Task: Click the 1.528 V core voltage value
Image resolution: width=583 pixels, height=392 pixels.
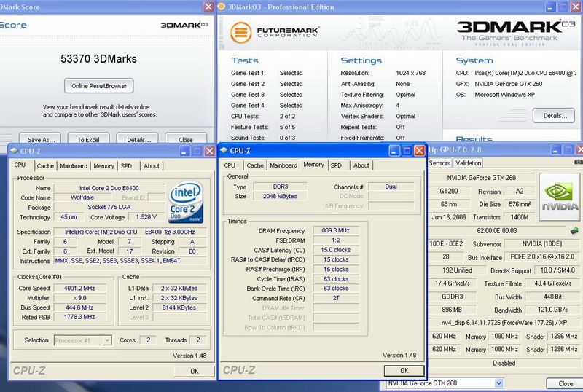Action: 146,217
